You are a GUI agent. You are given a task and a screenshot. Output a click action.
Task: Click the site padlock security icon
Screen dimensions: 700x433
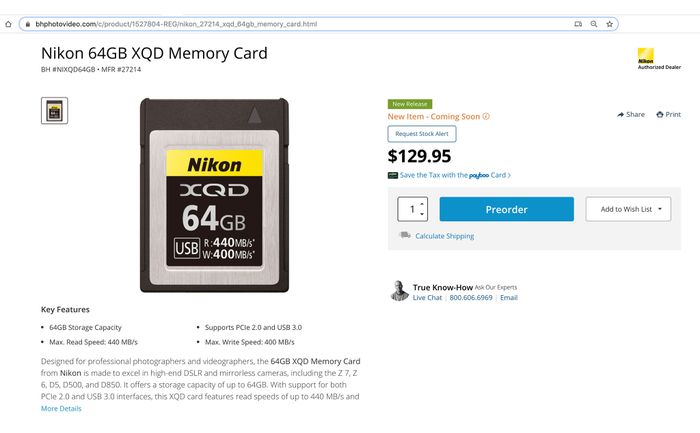click(x=28, y=24)
